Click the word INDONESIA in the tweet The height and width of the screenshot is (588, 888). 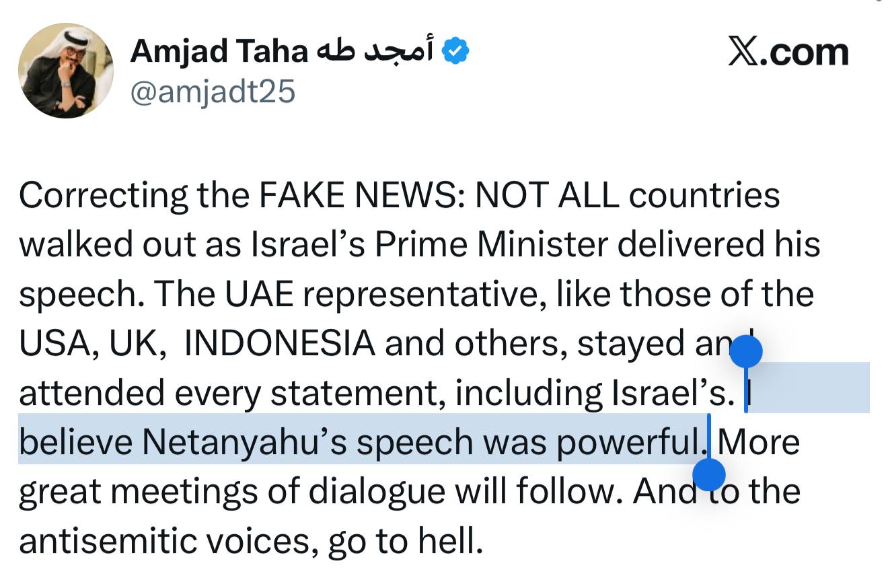[279, 344]
